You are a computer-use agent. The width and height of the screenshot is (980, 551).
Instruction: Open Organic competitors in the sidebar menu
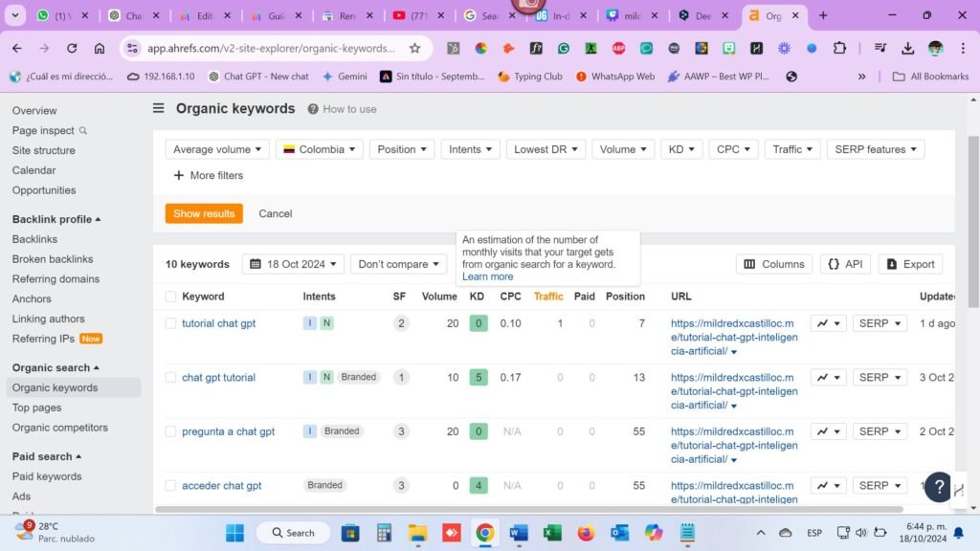pyautogui.click(x=59, y=428)
